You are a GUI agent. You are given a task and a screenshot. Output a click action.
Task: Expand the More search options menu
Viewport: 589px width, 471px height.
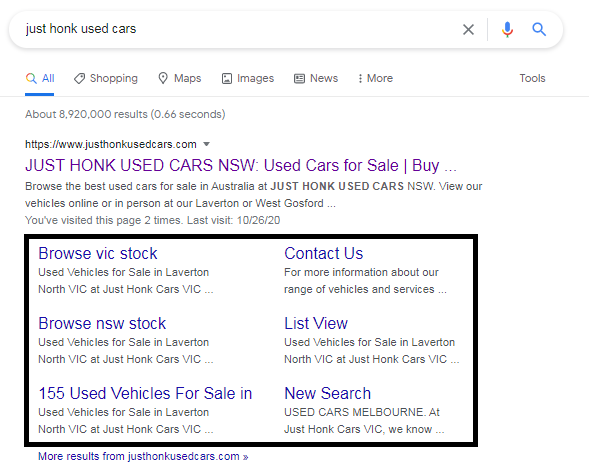tap(375, 78)
